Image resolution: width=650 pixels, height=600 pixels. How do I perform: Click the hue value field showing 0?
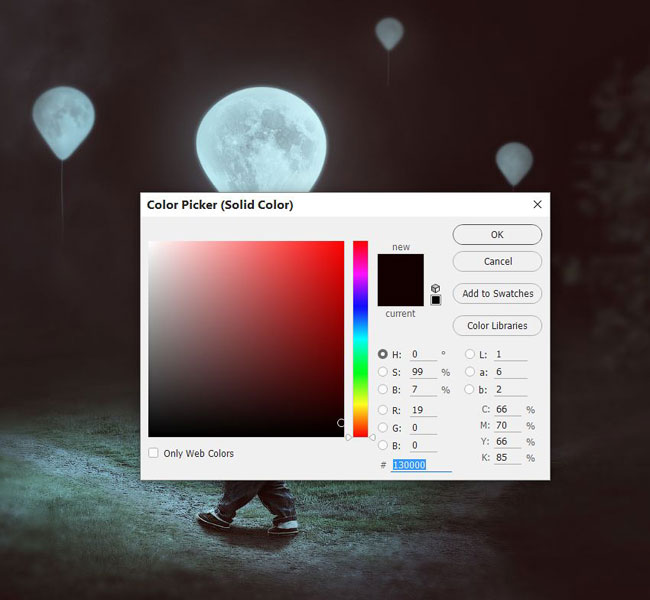[x=423, y=355]
